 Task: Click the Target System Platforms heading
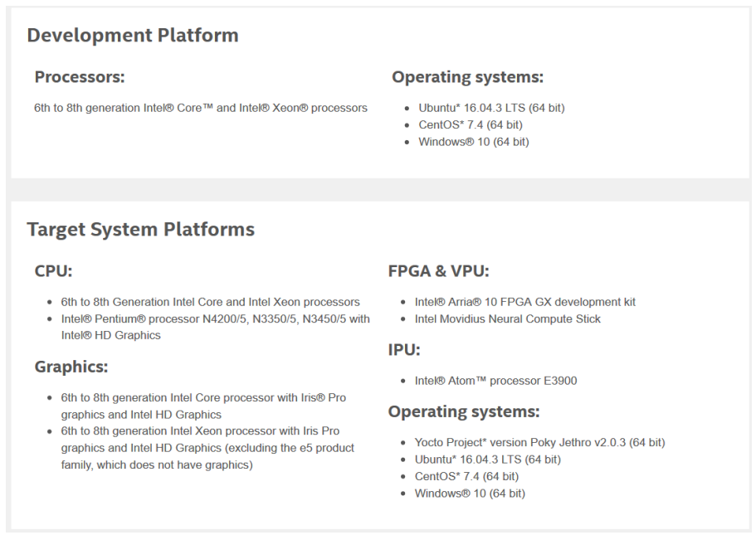(x=140, y=230)
